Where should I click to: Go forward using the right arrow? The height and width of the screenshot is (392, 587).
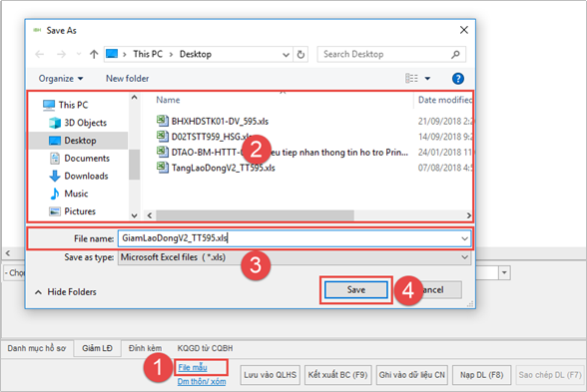(61, 55)
